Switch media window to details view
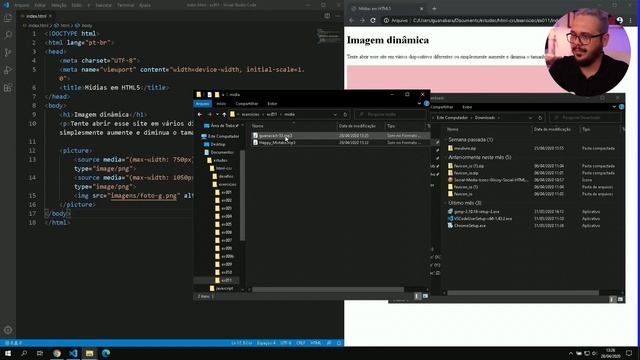The image size is (640, 360). pyautogui.click(x=417, y=296)
